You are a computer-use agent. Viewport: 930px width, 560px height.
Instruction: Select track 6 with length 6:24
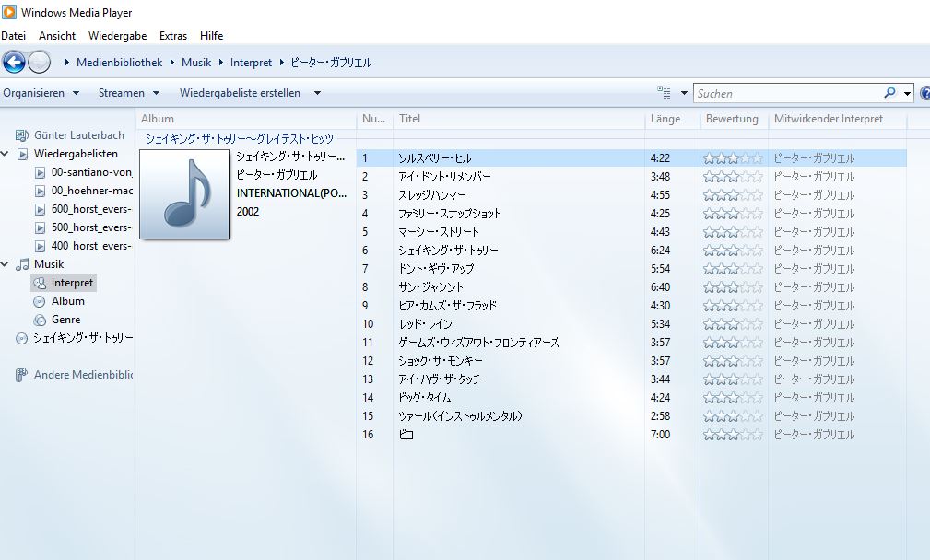[631, 251]
